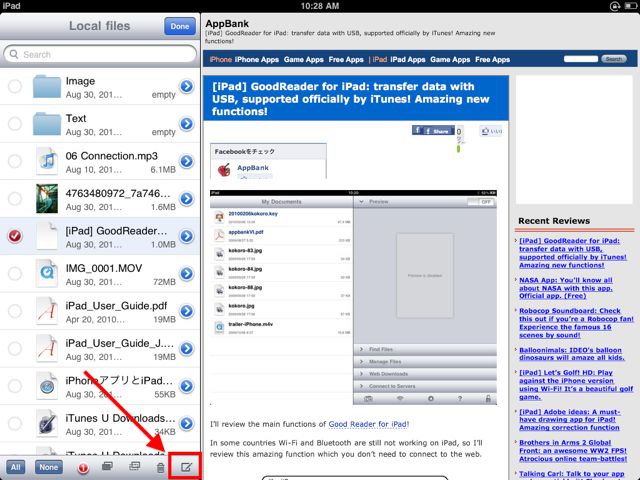Screen dimensions: 640x480
Task: Open details arrow for IMG_0001.MOV
Action: coord(187,273)
